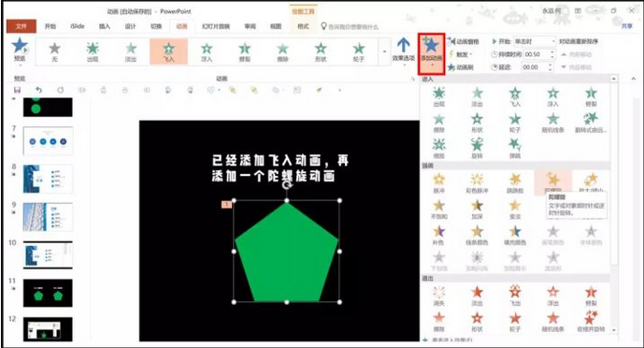
Task: Select slide 7 thumbnail in slide panel
Action: pyautogui.click(x=48, y=141)
